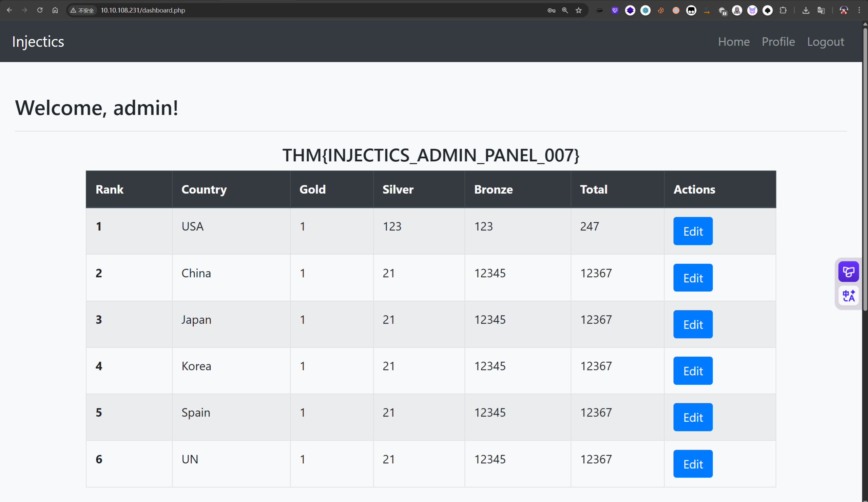Click the spade extension icon
The width and height of the screenshot is (868, 502).
[767, 10]
